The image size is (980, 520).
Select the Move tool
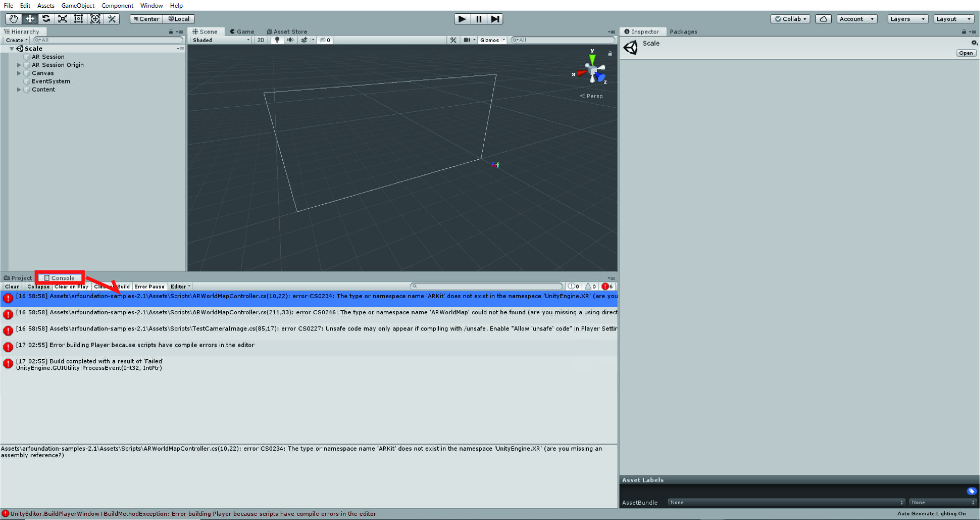(x=30, y=19)
